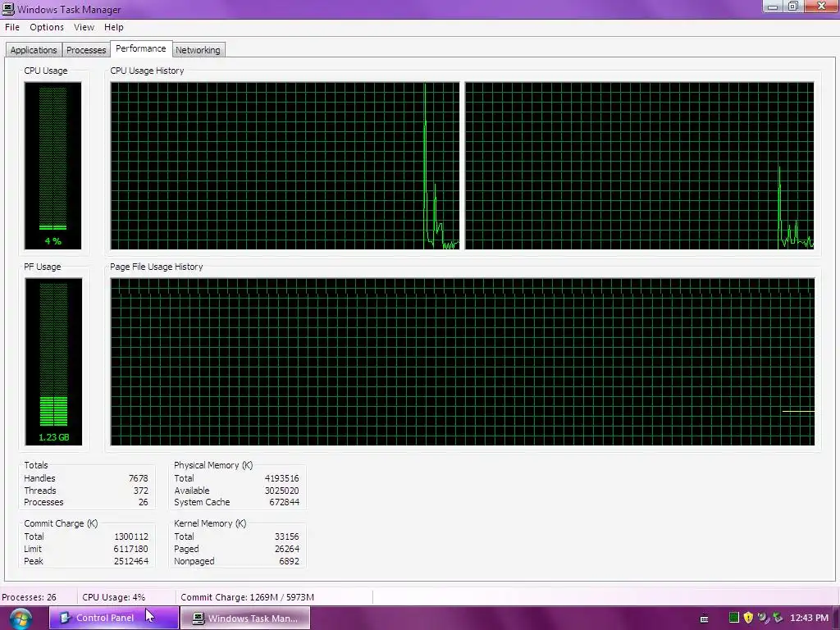
Task: Click the volume speaker tray icon
Action: (x=763, y=618)
